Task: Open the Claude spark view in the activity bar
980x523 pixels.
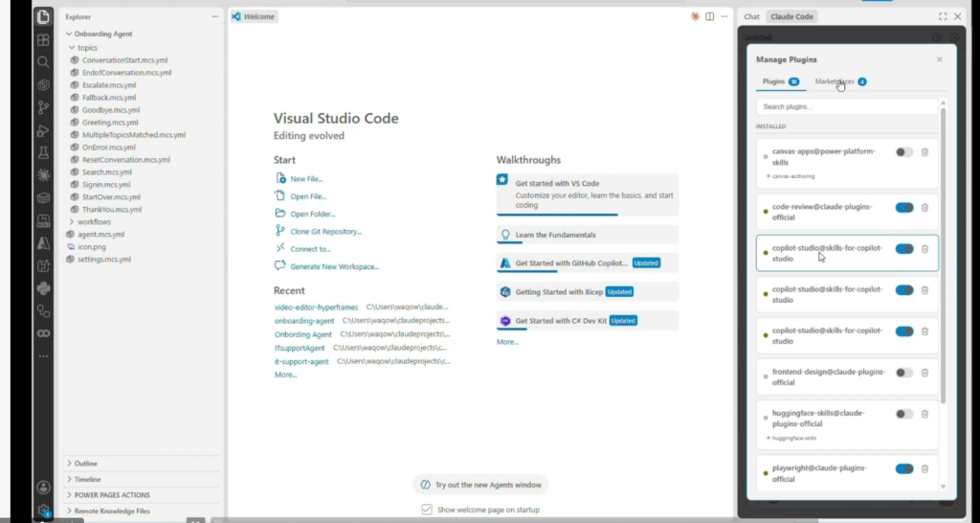Action: pyautogui.click(x=43, y=175)
